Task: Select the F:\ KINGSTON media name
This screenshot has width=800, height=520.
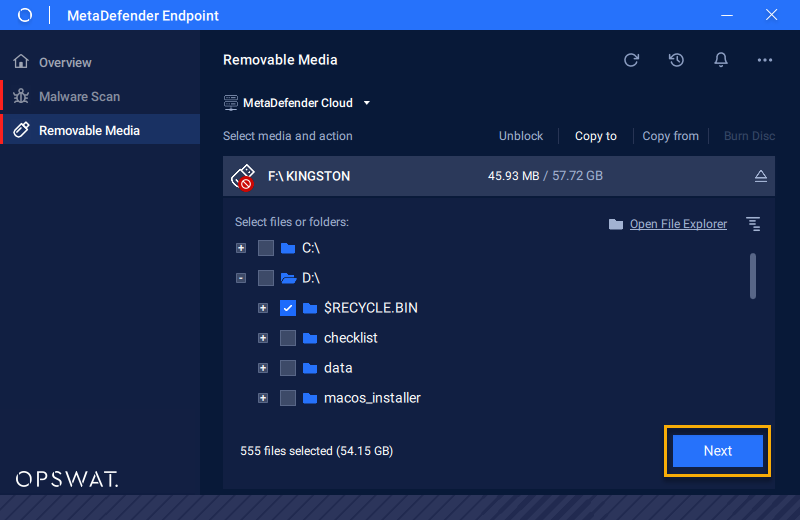Action: [309, 177]
